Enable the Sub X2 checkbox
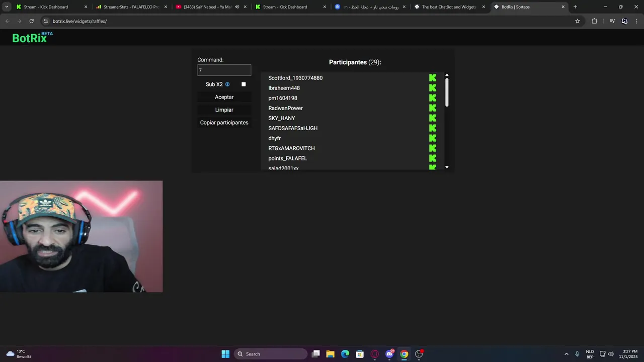 pyautogui.click(x=244, y=84)
